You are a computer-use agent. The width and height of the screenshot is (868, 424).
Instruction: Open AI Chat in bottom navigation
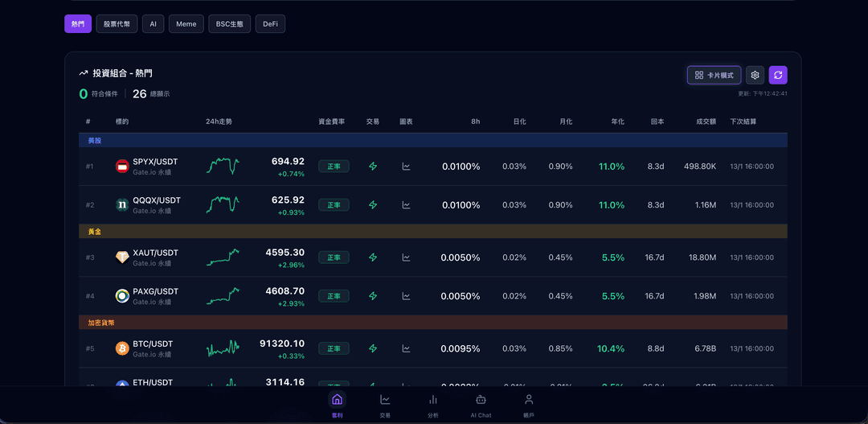click(x=481, y=404)
